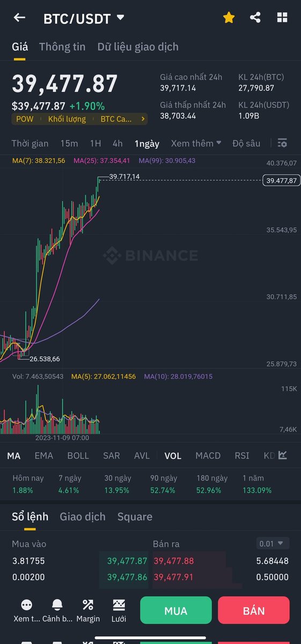The height and width of the screenshot is (644, 301).
Task: Open the Square tab
Action: click(x=135, y=517)
